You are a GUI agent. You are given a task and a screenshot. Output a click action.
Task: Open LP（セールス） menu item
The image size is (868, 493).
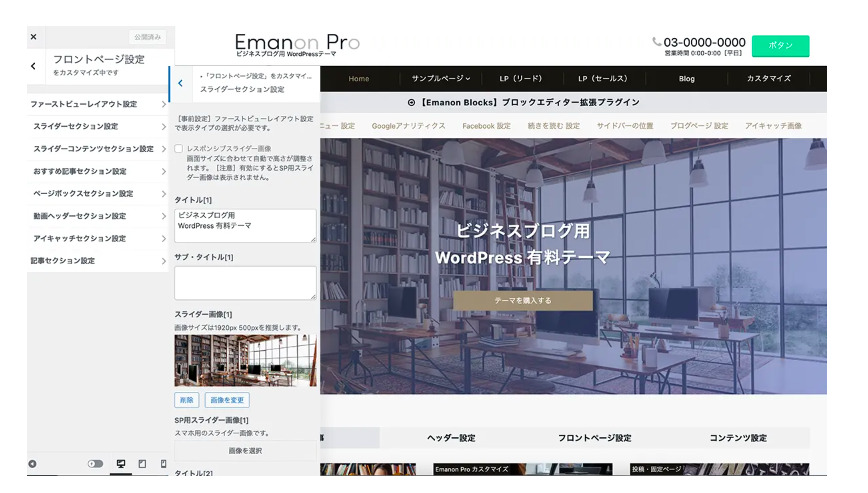click(603, 79)
